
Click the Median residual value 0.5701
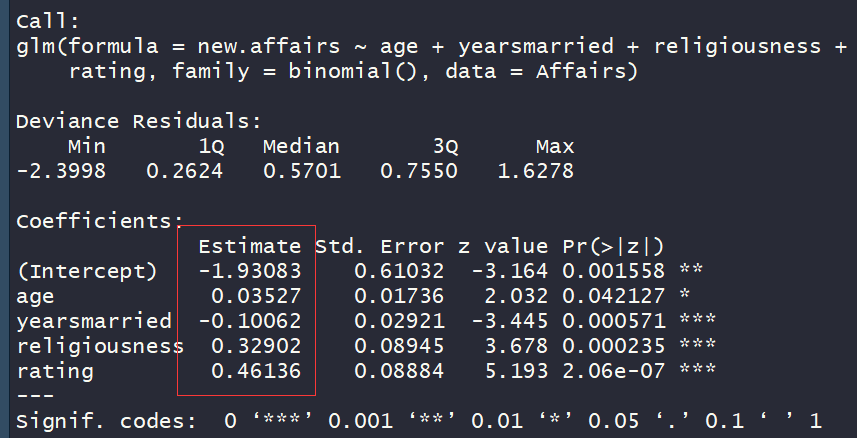point(301,171)
